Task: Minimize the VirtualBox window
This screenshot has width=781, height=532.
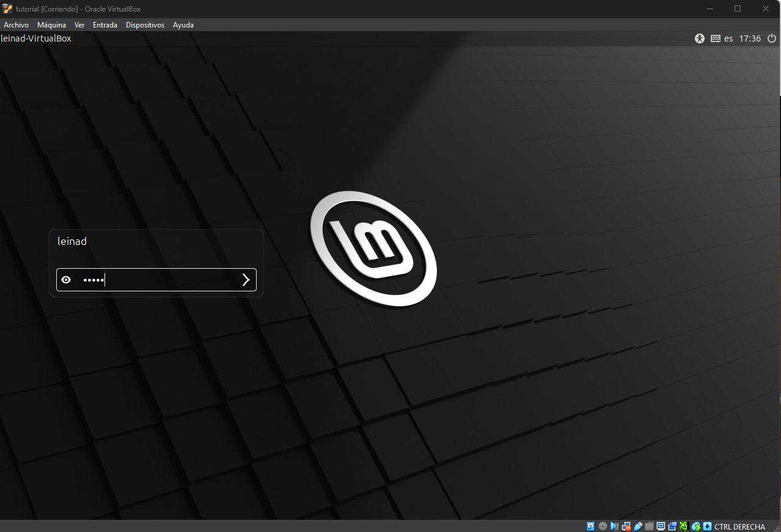Action: click(x=710, y=9)
